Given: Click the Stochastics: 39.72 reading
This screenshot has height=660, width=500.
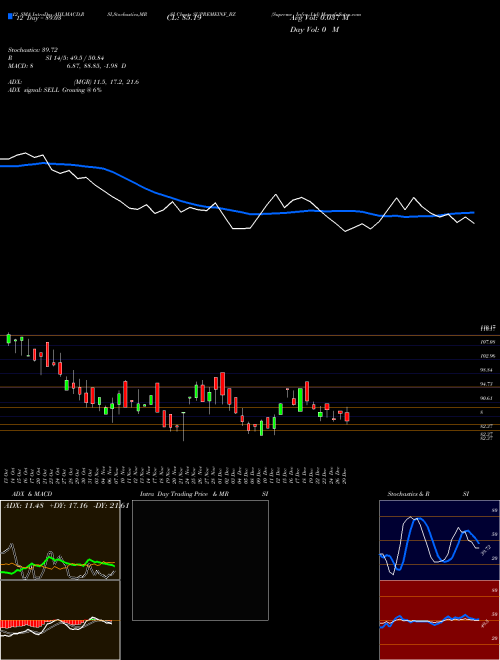Looking at the screenshot, I should (32, 50).
